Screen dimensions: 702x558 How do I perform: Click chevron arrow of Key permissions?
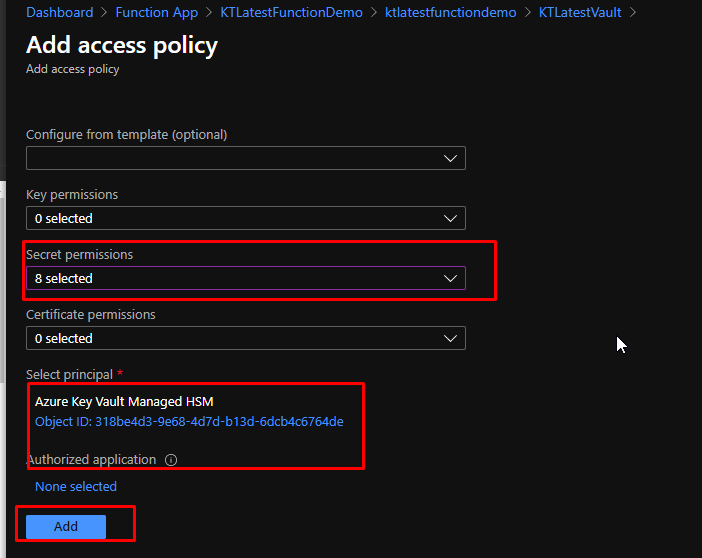[x=450, y=219]
